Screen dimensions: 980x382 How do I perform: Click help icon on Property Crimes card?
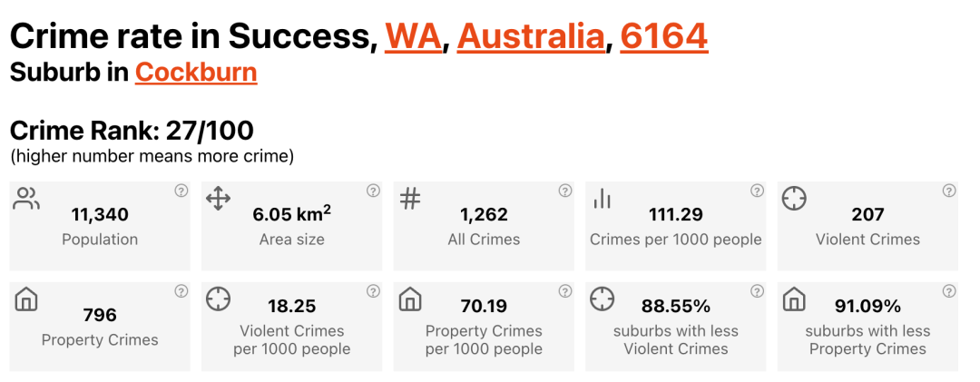[x=181, y=291]
